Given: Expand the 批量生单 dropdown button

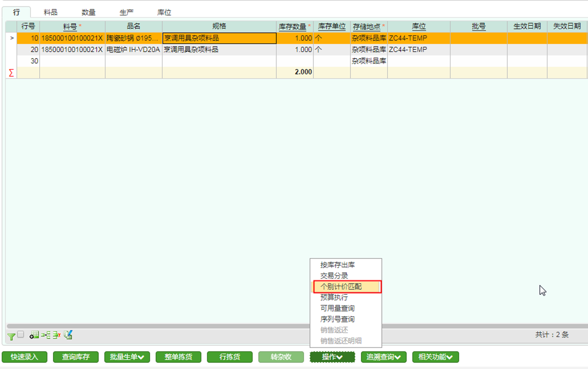Looking at the screenshot, I should [x=127, y=357].
